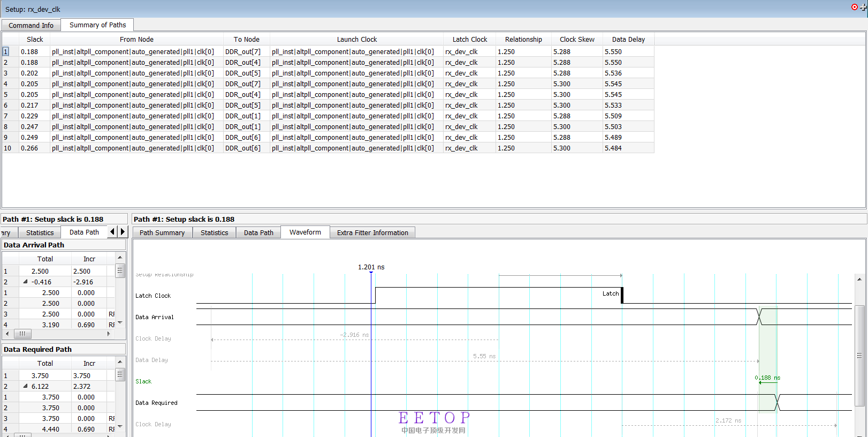Image resolution: width=868 pixels, height=437 pixels.
Task: Click the waveform vertical scrollbar thumb
Action: (x=859, y=356)
